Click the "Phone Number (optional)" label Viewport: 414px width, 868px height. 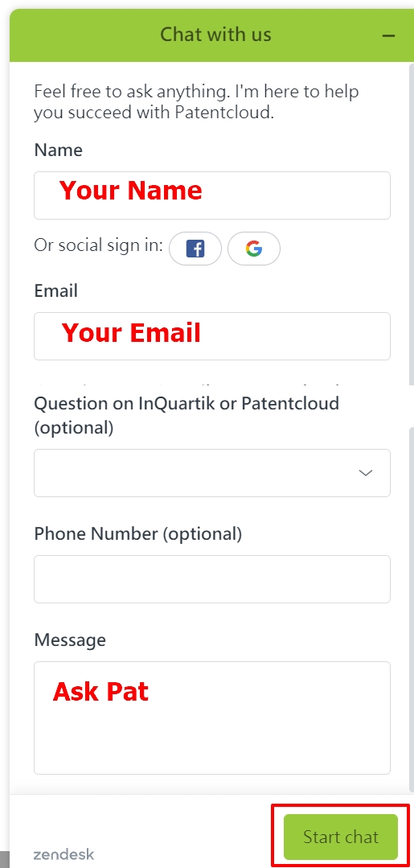click(138, 534)
